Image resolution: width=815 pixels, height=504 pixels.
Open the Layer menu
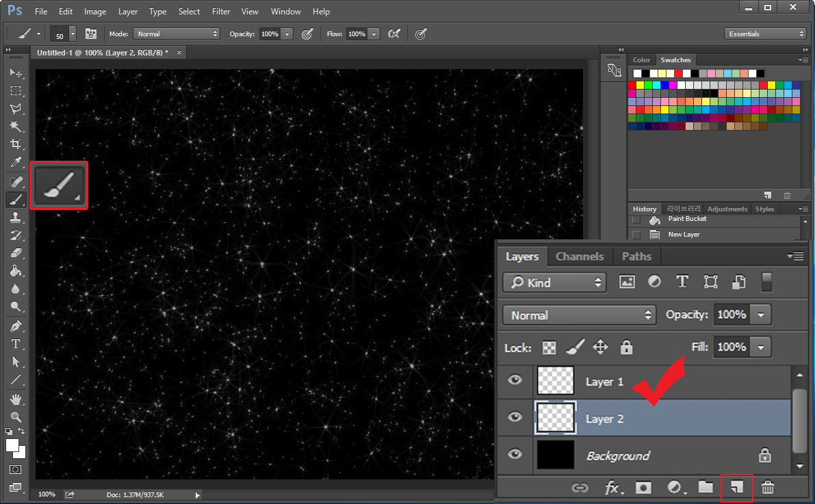[x=128, y=12]
